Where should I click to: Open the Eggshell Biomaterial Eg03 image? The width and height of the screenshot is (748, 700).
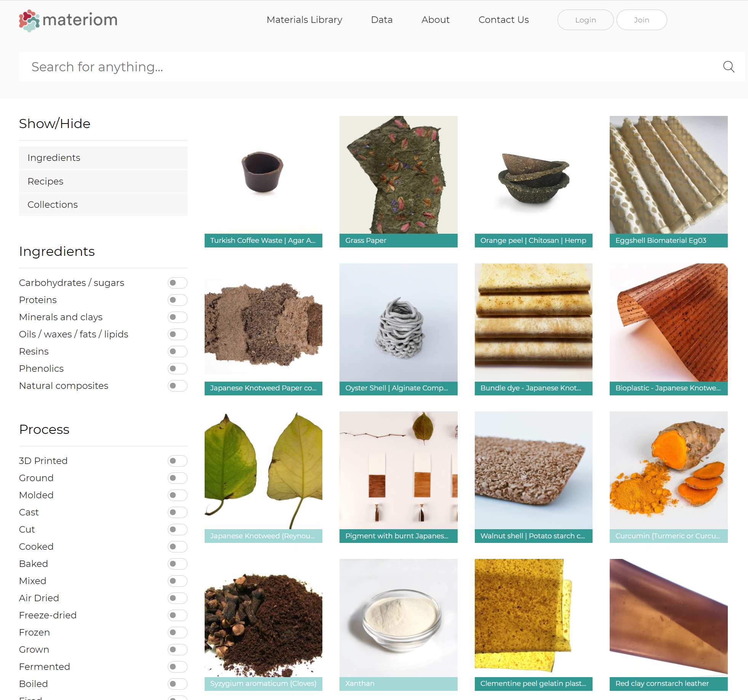point(668,175)
